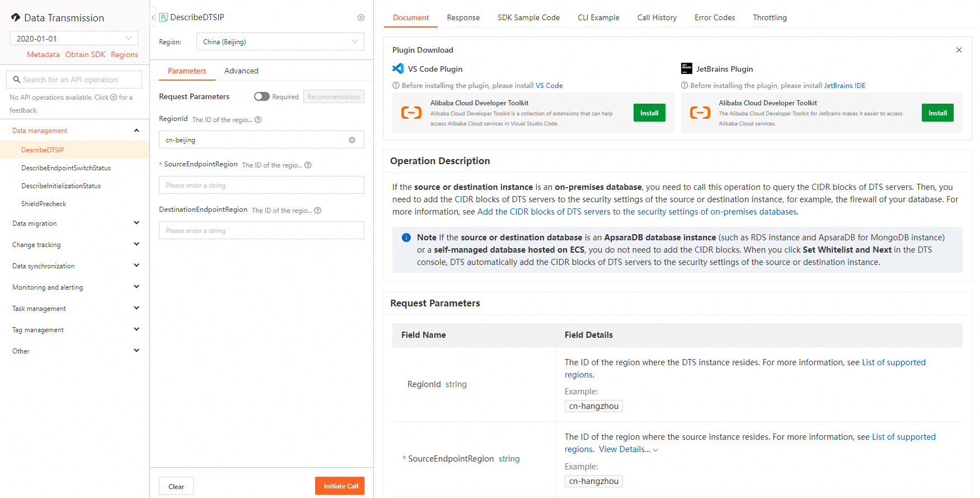Click help icon next to SourceEndpointRegion
The image size is (980, 498).
[308, 165]
